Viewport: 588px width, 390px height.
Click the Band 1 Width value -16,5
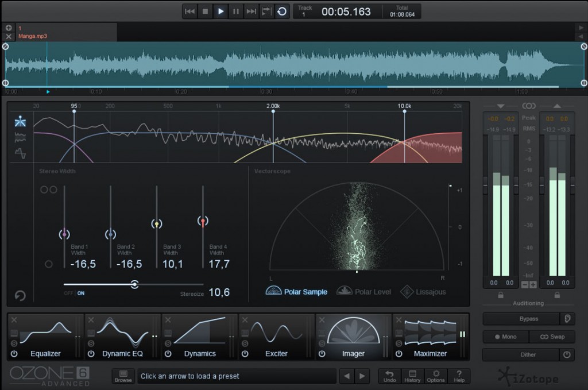(83, 264)
